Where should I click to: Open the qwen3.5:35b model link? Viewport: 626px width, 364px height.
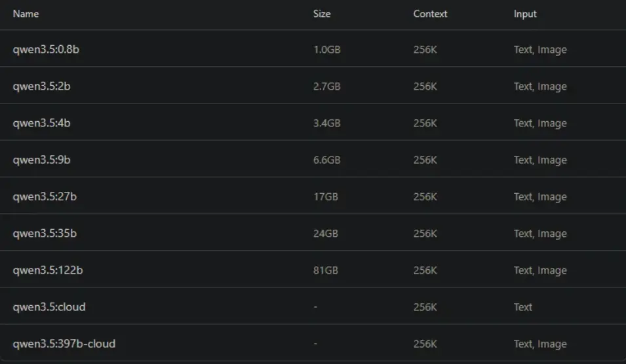click(x=45, y=233)
